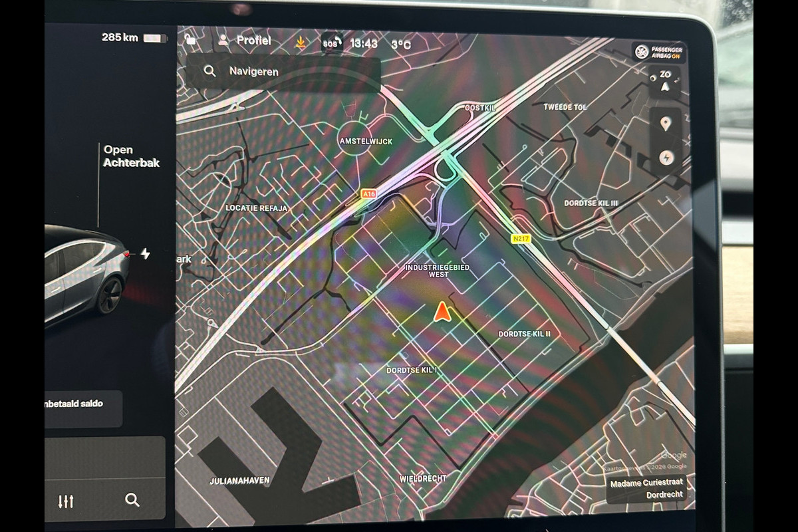Open the Profiel driver profile menu
The width and height of the screenshot is (798, 532).
click(245, 41)
